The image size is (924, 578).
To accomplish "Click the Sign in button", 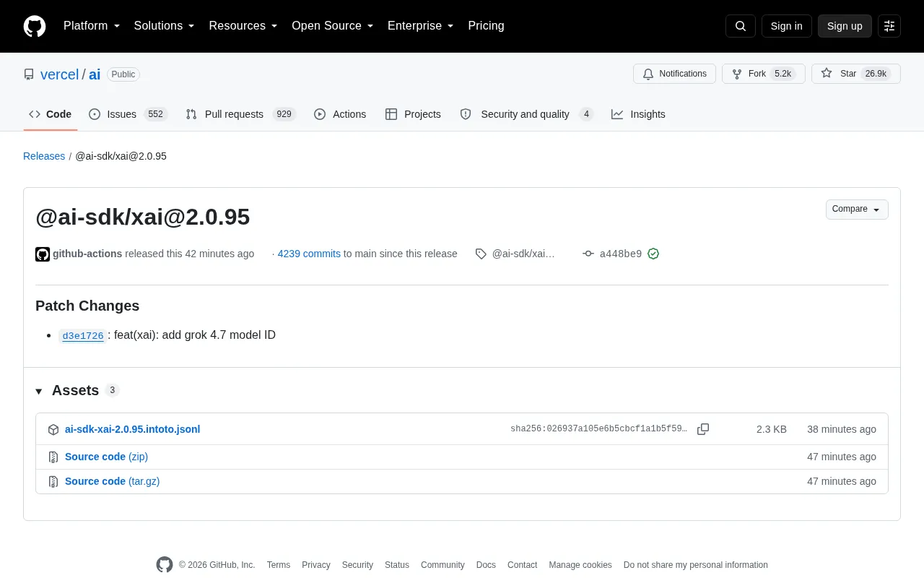I will tap(786, 26).
